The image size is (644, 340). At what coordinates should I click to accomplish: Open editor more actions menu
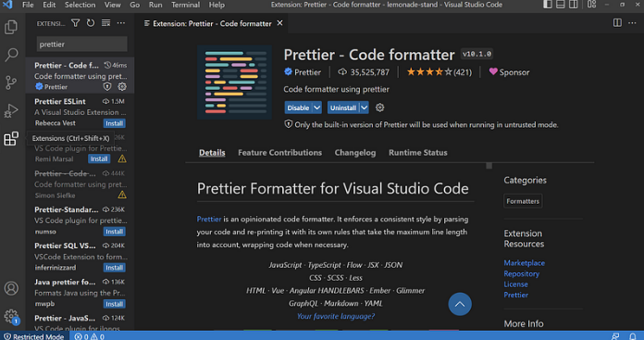point(632,23)
